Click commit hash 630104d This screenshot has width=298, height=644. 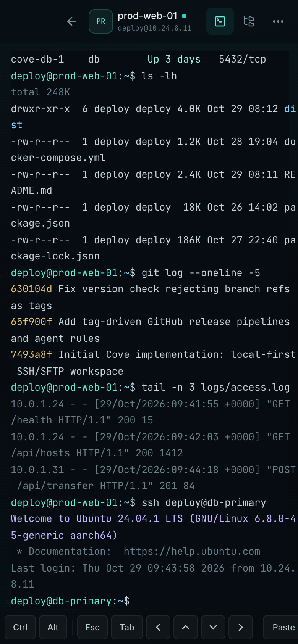(31, 289)
